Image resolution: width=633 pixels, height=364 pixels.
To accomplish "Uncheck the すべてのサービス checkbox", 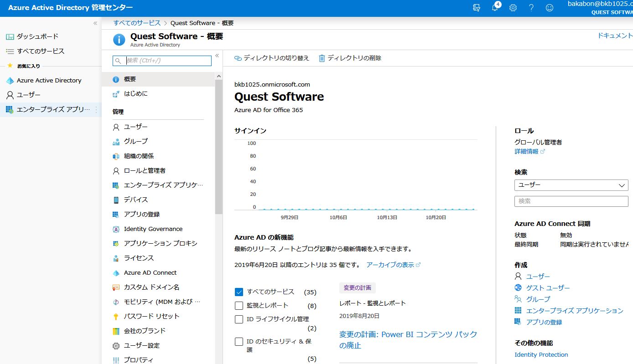I will point(239,292).
